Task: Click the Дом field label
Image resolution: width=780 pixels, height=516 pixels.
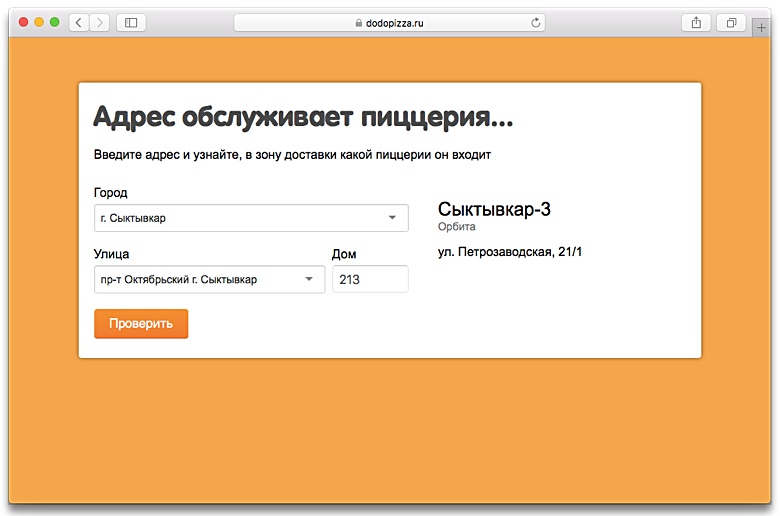Action: click(x=344, y=254)
